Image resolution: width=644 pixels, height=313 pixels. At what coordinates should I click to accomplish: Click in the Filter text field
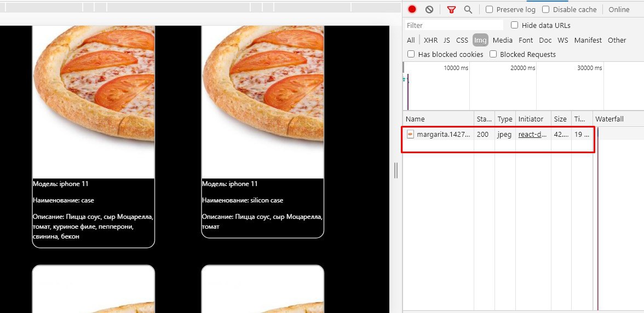point(454,25)
